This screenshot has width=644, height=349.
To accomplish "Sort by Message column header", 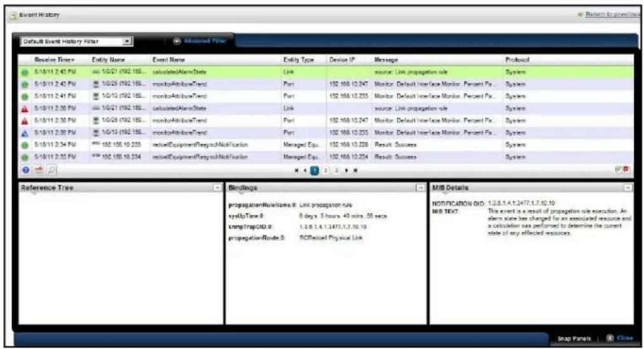I will pos(386,60).
